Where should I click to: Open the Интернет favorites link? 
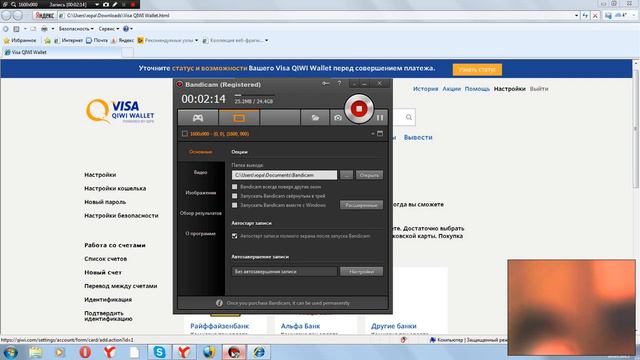coord(69,40)
